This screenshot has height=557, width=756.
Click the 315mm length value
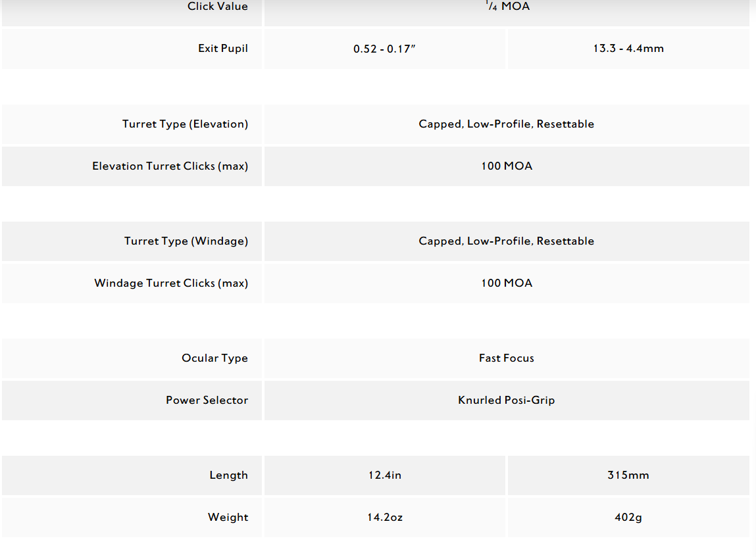click(628, 475)
